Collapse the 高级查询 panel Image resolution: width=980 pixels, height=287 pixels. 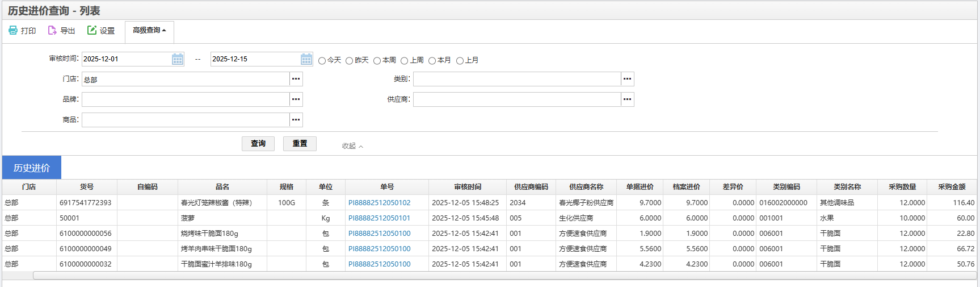coord(149,31)
